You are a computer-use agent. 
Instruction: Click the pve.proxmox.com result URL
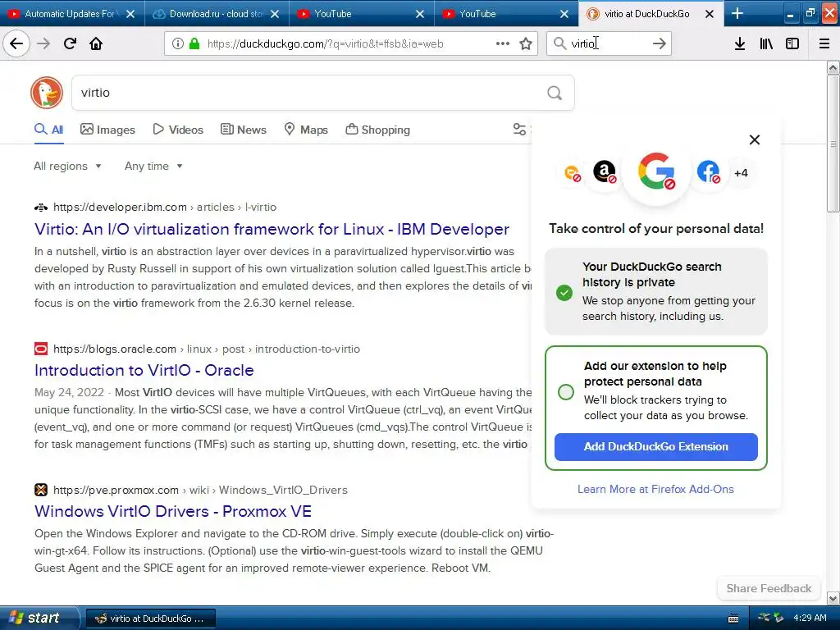pos(200,490)
